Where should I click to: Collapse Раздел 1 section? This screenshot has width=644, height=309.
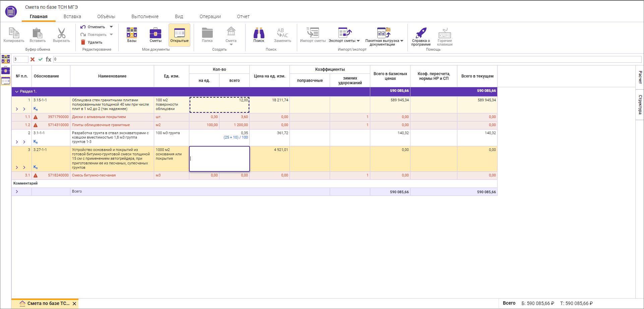pyautogui.click(x=17, y=91)
